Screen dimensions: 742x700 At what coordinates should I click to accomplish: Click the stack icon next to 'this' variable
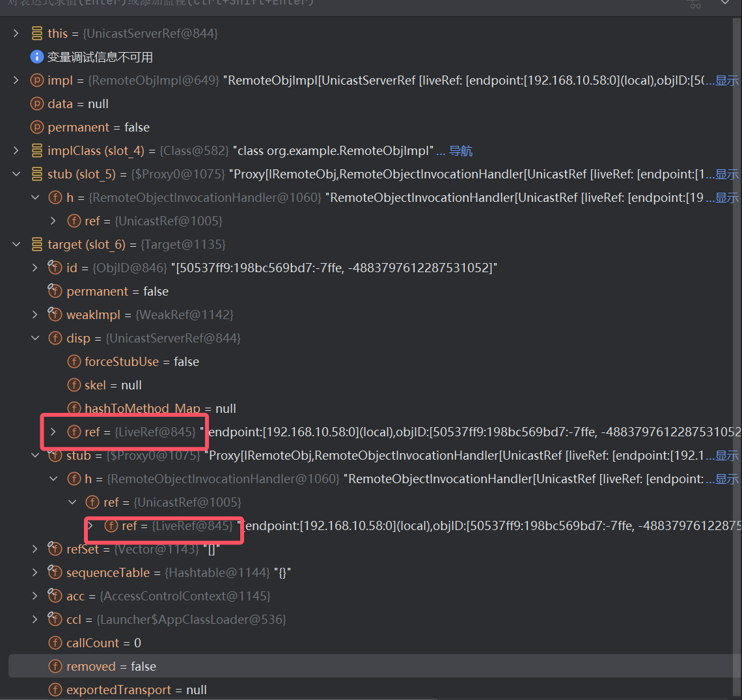(x=37, y=34)
